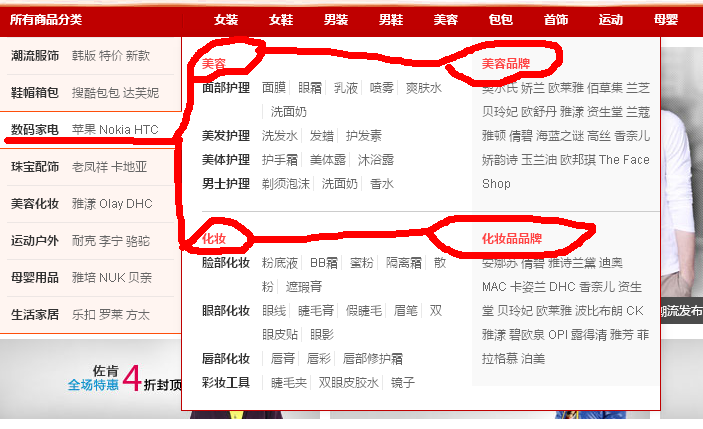The image size is (703, 429).
Task: Click the 所有商品分类 header
Action: pyautogui.click(x=46, y=20)
